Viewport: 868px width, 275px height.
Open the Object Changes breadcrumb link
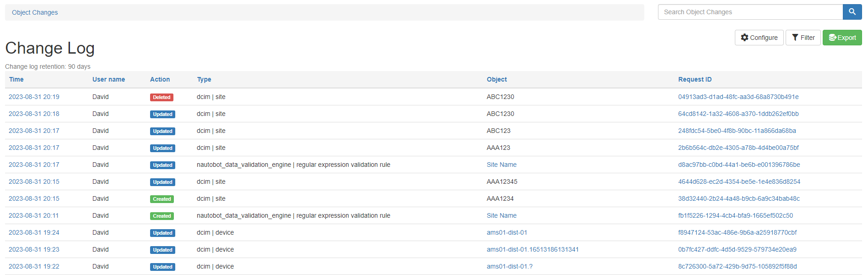click(35, 12)
